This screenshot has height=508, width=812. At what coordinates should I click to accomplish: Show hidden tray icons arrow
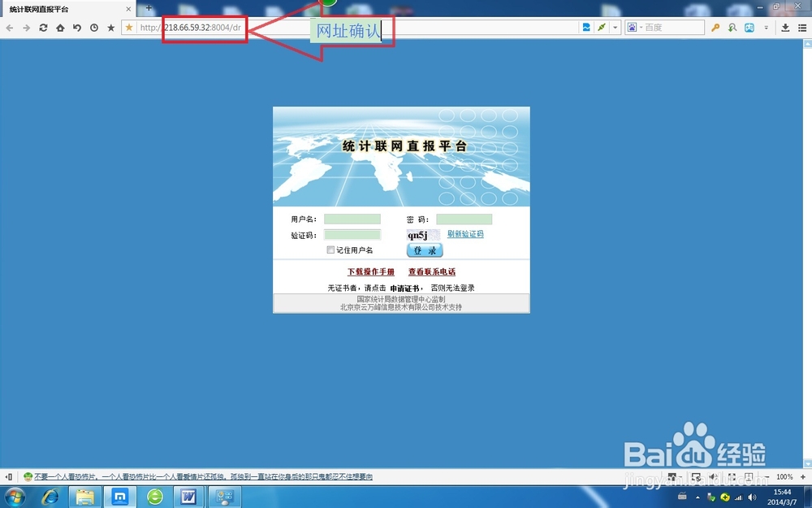point(698,497)
